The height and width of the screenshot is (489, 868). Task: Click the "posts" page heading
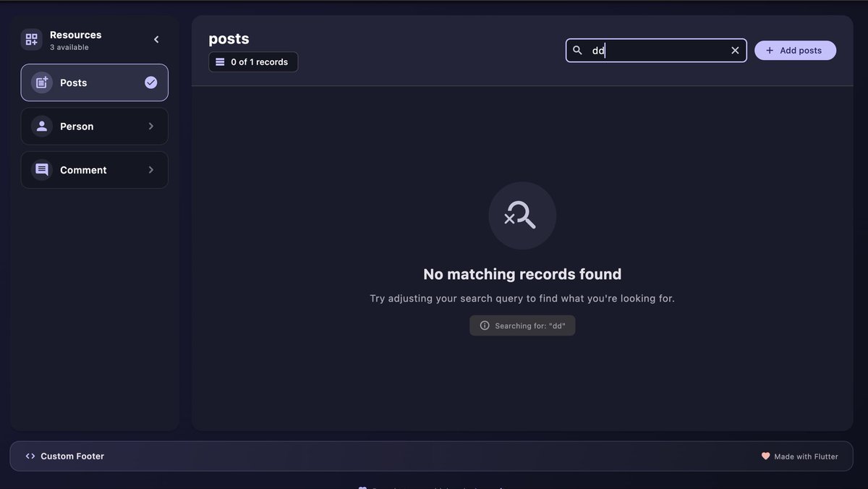pos(229,39)
